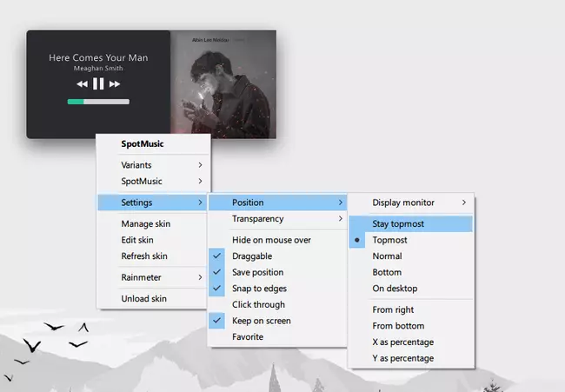Skip to the previous track
The image size is (565, 392).
(82, 84)
